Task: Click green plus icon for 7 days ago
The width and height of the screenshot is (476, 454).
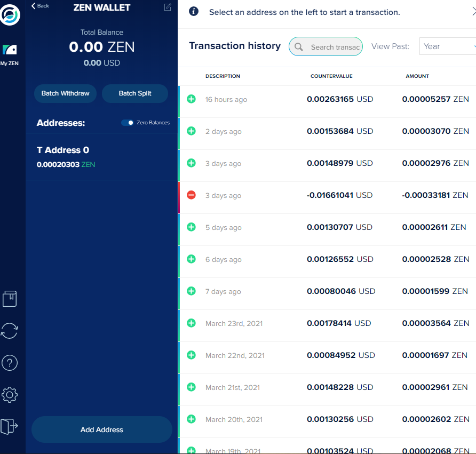Action: click(191, 291)
